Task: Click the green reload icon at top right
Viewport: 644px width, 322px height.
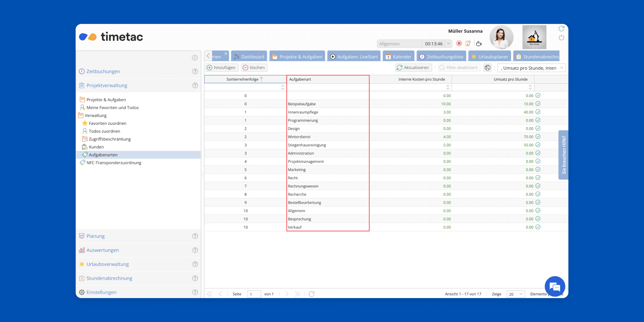Action: click(x=561, y=29)
